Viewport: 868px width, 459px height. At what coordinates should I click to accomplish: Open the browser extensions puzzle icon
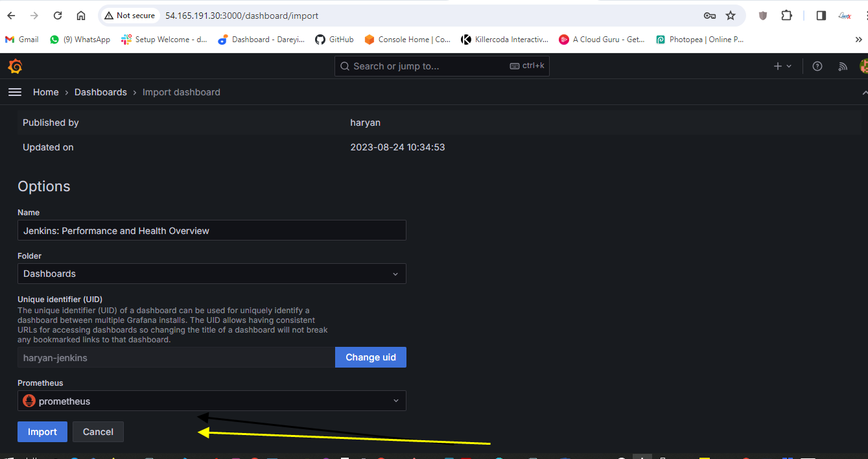click(786, 16)
